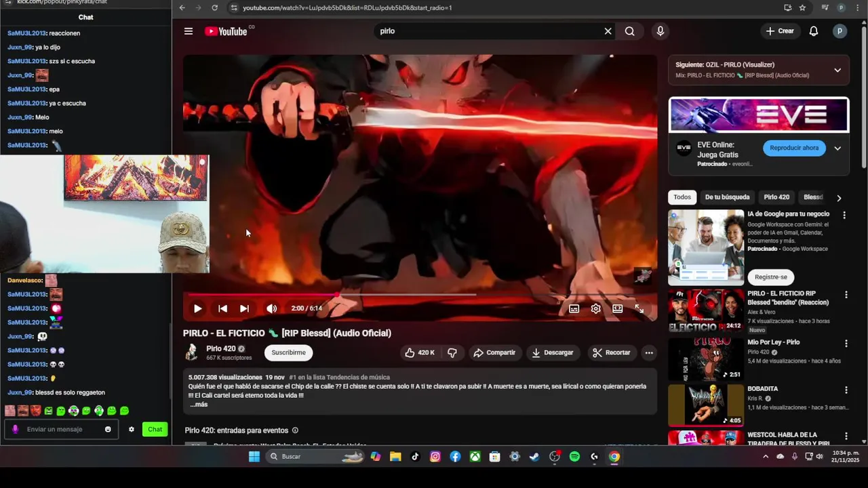This screenshot has width=868, height=488.
Task: Open the Chrome three-dot menu
Action: [857, 7]
